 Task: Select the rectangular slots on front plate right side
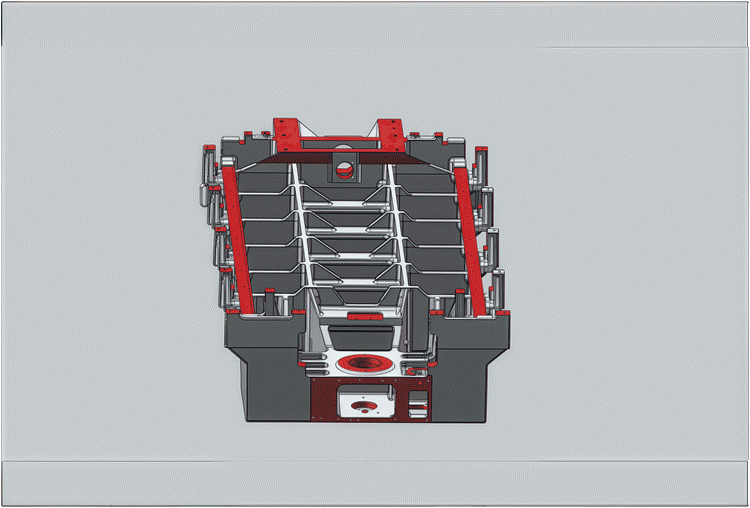[x=418, y=403]
